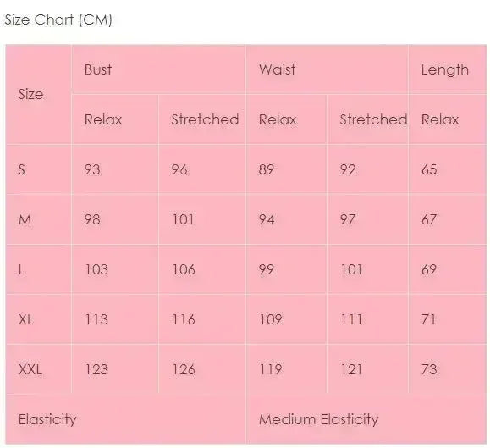Click the Size Chart (CM) heading
This screenshot has width=490, height=448.
pos(58,19)
